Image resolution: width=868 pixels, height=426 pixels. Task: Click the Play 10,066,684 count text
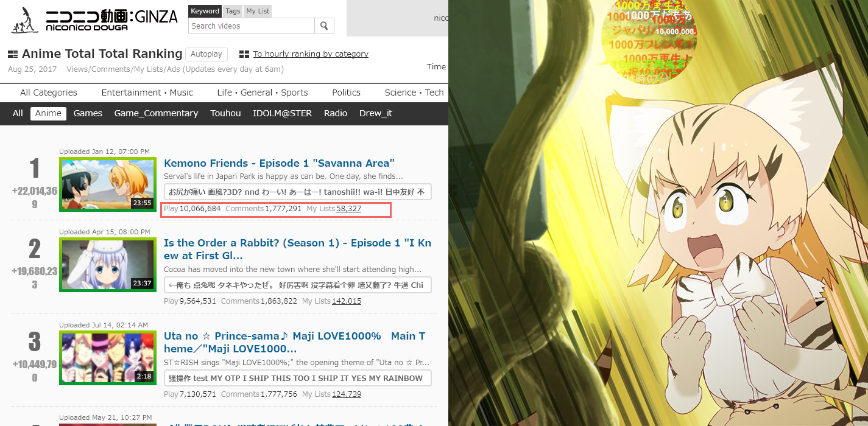(192, 209)
